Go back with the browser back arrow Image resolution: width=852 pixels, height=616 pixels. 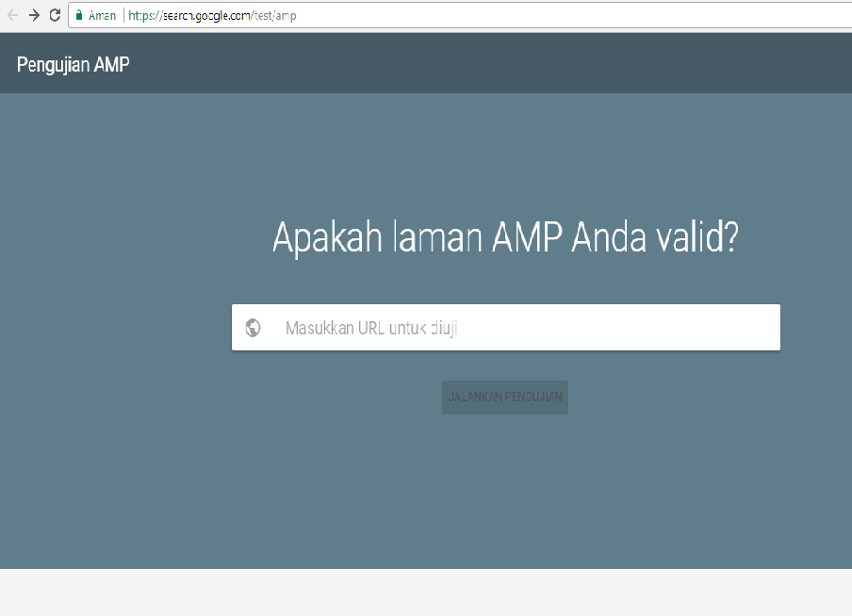pos(12,15)
